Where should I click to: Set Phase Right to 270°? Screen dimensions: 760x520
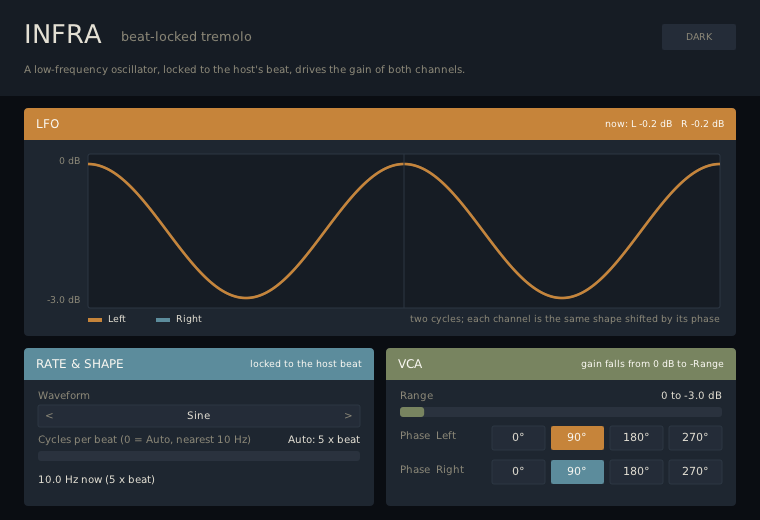click(x=695, y=472)
